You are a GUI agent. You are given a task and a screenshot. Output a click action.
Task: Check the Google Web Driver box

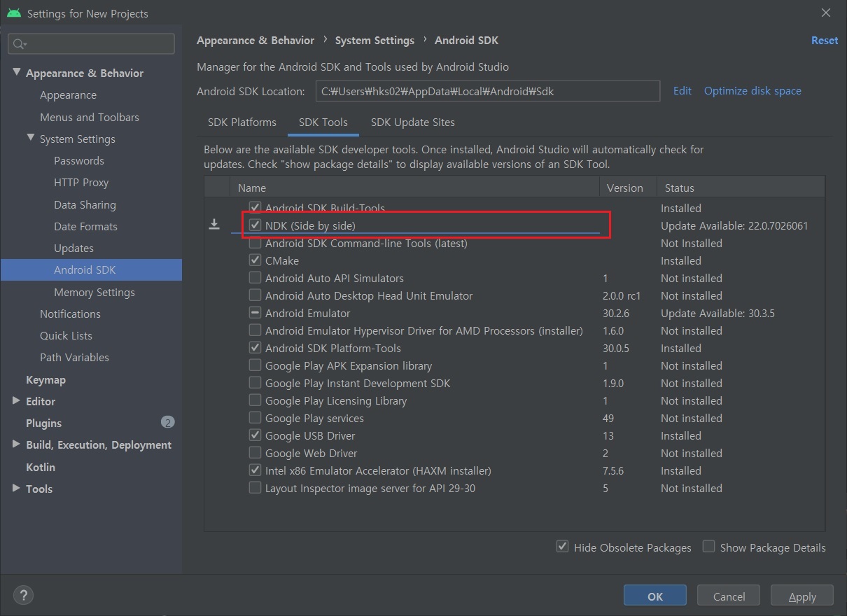tap(255, 453)
